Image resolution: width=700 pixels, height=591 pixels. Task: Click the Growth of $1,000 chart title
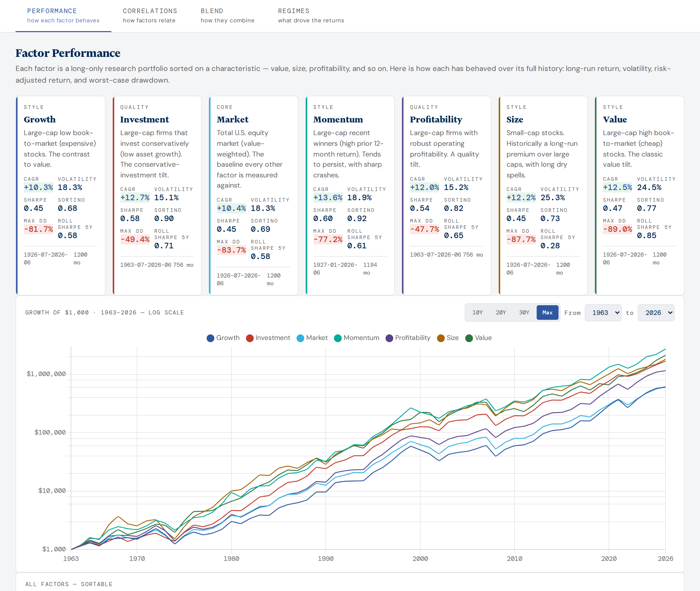pos(105,313)
